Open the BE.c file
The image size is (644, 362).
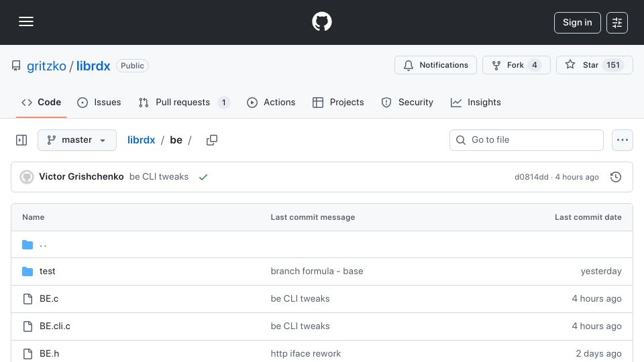coord(49,299)
